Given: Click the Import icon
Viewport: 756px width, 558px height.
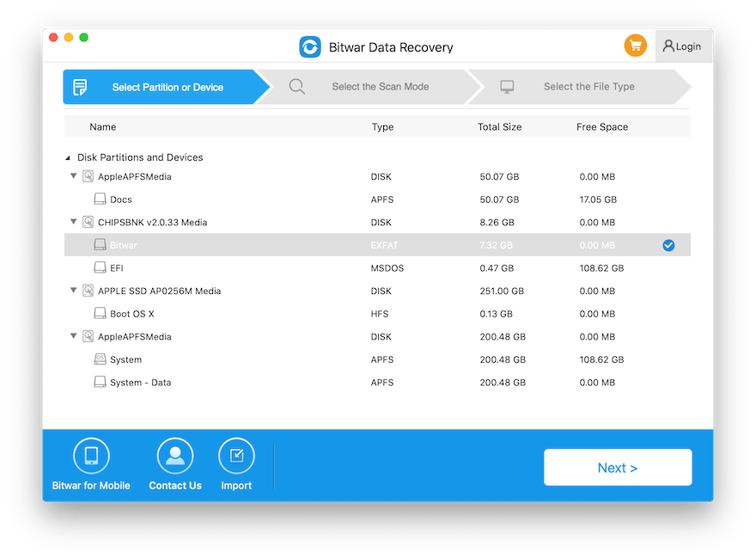Looking at the screenshot, I should [x=236, y=456].
